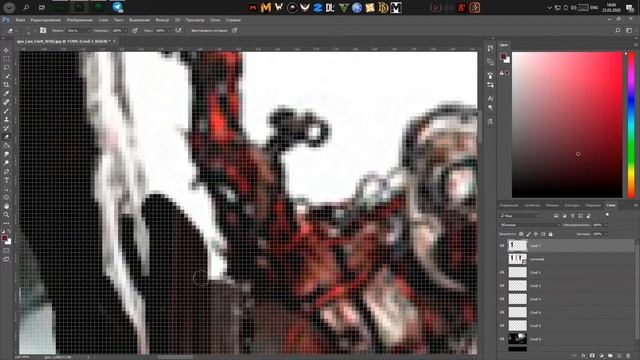The width and height of the screenshot is (640, 360).
Task: Select the dark photo layer thumbnail
Action: [517, 339]
